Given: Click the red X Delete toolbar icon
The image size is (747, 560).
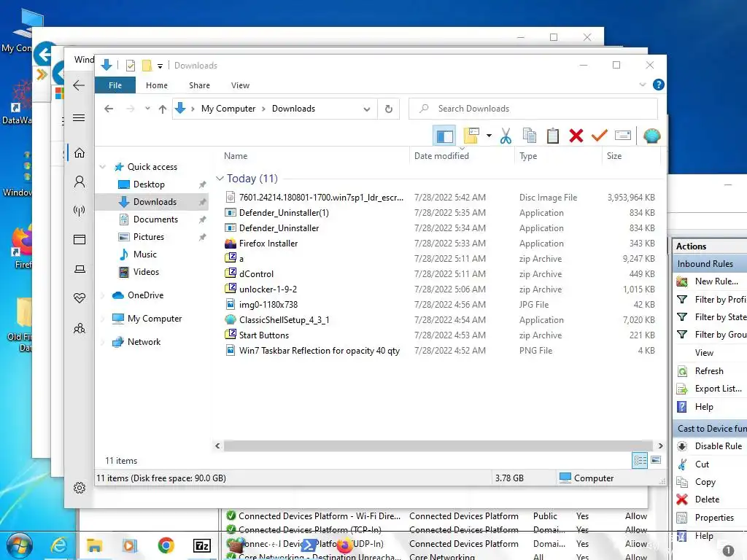Looking at the screenshot, I should 576,136.
